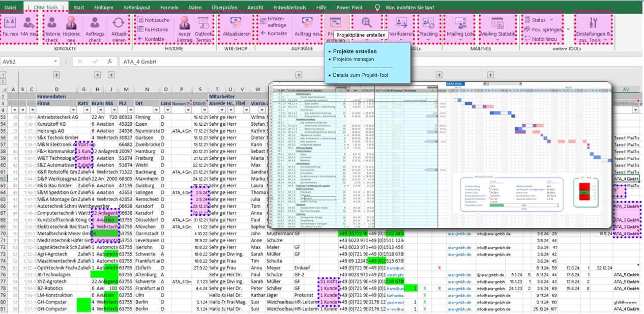Viewport: 644px width, 314px height.
Task: Click the cell LM-Konstruktion
Action: 57,295
